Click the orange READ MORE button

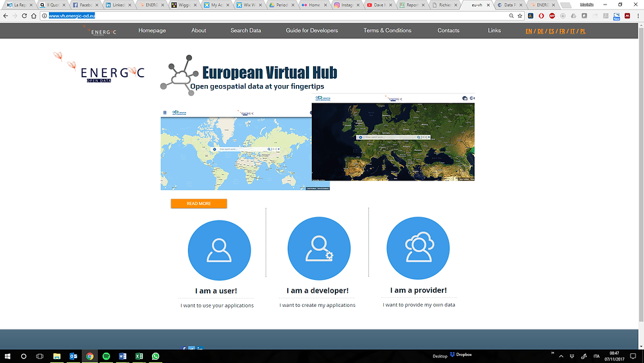199,204
